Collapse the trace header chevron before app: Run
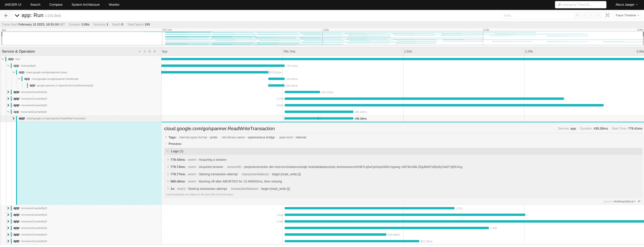 (17, 16)
